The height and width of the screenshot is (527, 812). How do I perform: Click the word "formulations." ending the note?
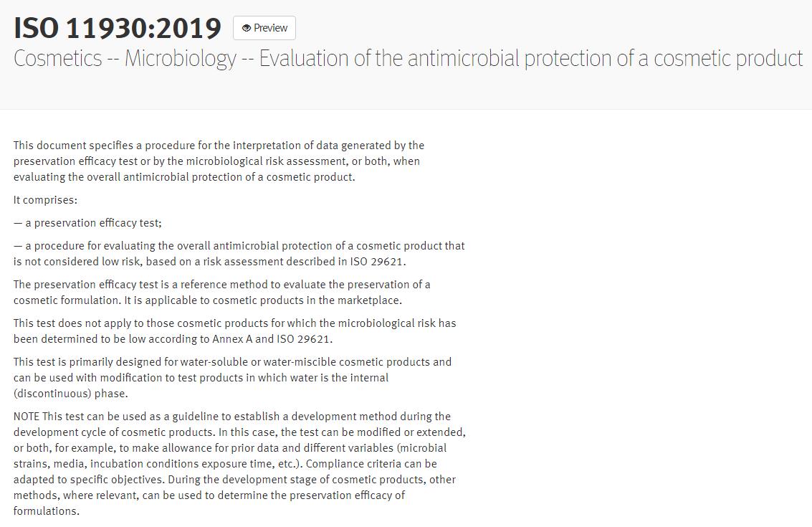tap(47, 511)
